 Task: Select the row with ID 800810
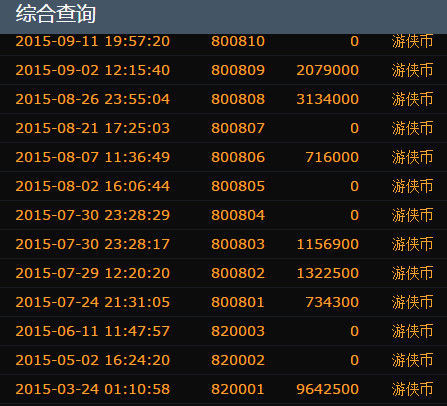pyautogui.click(x=223, y=41)
